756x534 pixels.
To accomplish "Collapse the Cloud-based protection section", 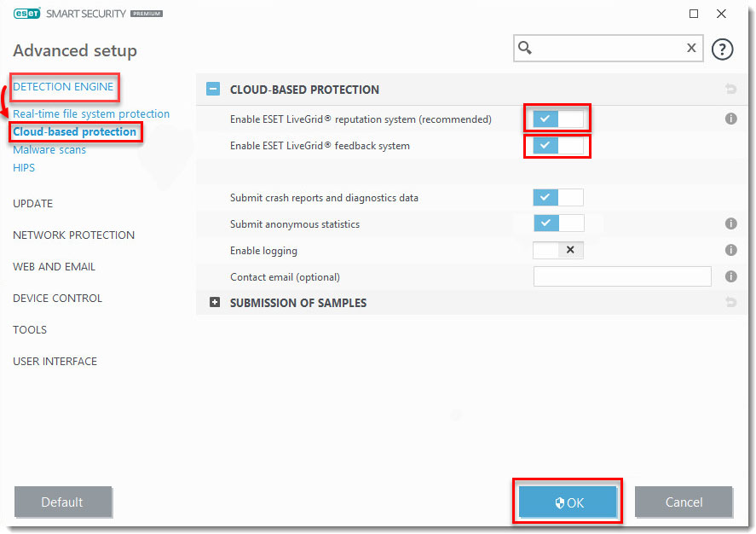I will [213, 89].
